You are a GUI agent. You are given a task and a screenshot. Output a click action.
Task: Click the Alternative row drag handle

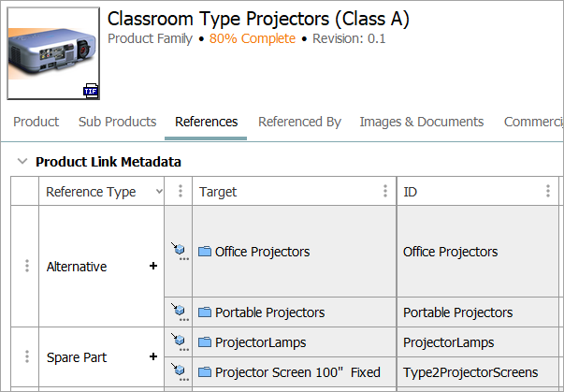(26, 267)
